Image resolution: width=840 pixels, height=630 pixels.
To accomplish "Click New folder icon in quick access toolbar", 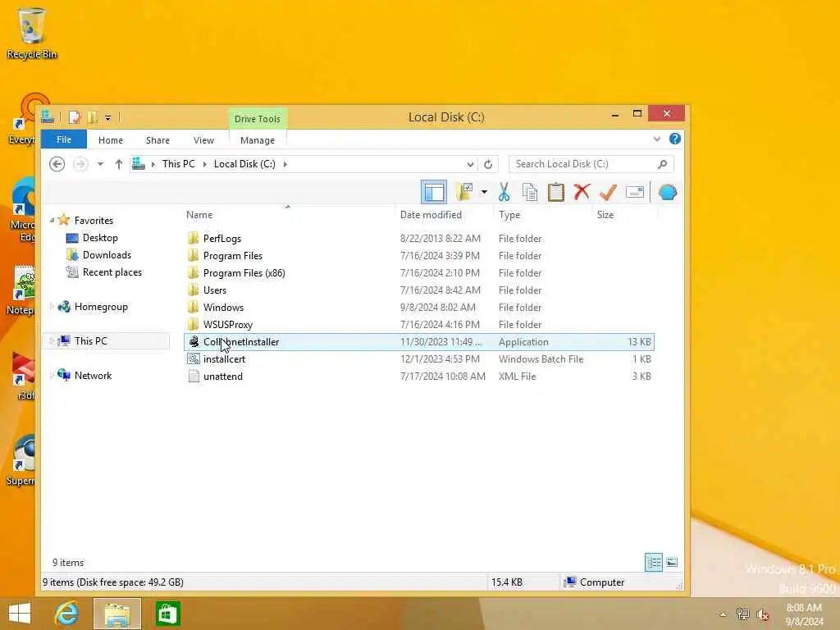I will click(x=92, y=116).
